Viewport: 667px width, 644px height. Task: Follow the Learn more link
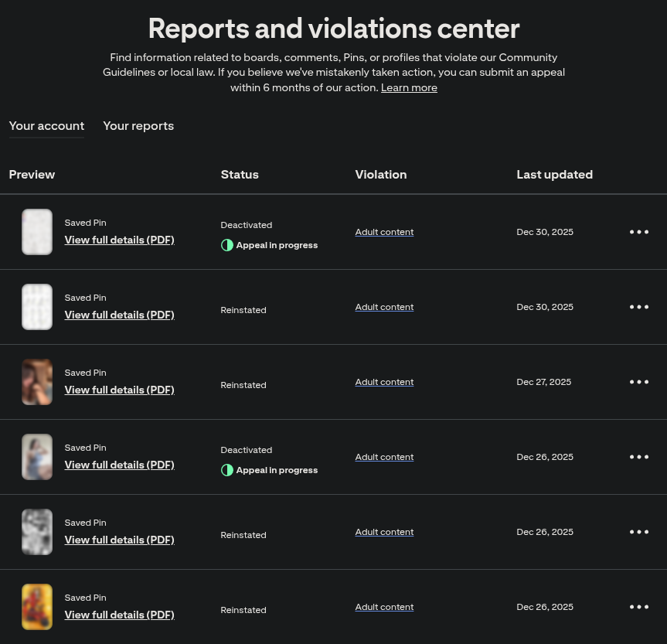coord(409,87)
